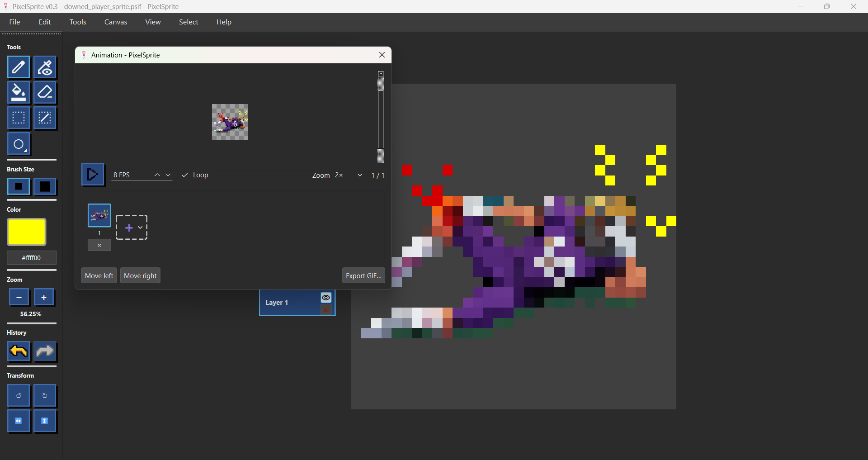868x460 pixels.
Task: Select the color picker eyedropper tool
Action: (45, 67)
